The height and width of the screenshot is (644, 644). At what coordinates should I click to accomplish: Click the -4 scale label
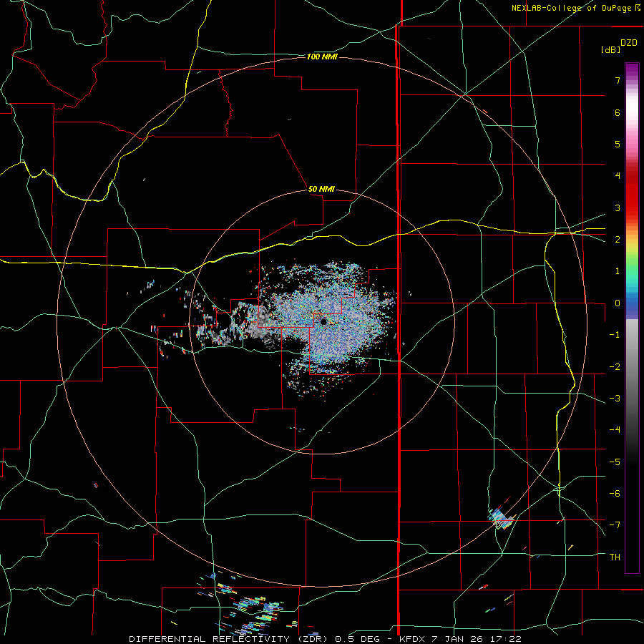(615, 430)
